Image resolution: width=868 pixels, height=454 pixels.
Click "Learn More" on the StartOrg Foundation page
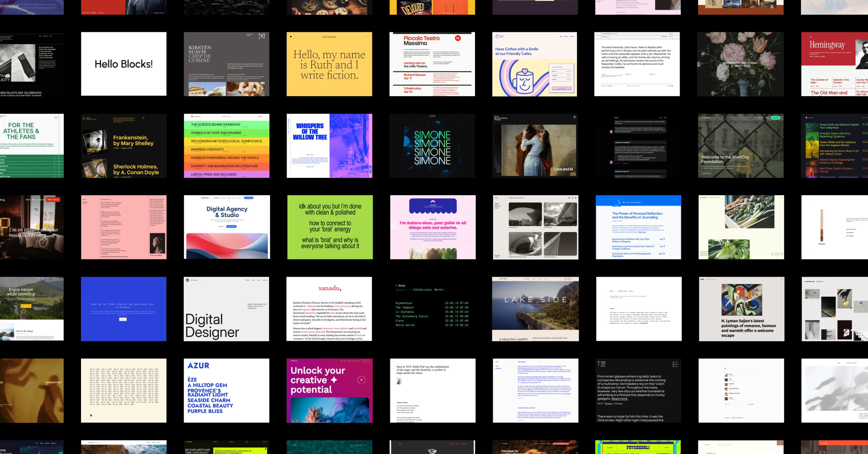pos(706,173)
